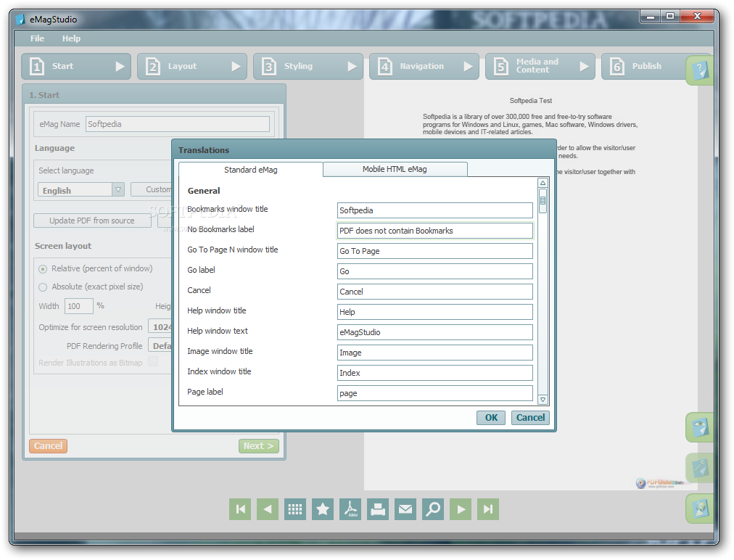Click the Softpedia Test preview heading
734x560 pixels.
tap(530, 101)
